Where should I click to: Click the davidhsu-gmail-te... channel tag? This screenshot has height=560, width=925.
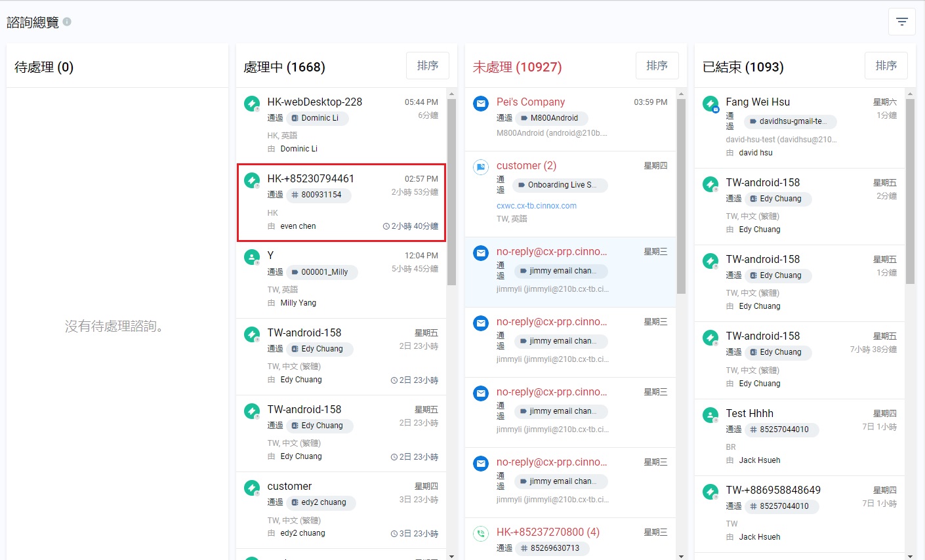click(x=790, y=121)
